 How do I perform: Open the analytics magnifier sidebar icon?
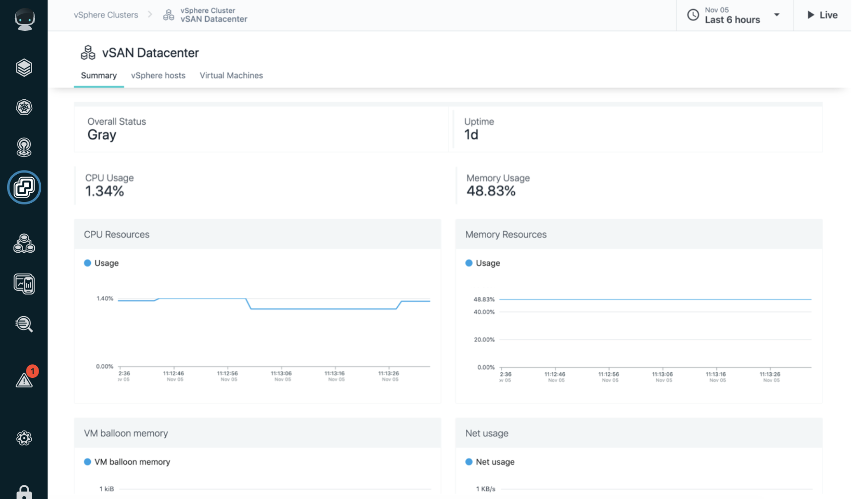(24, 324)
